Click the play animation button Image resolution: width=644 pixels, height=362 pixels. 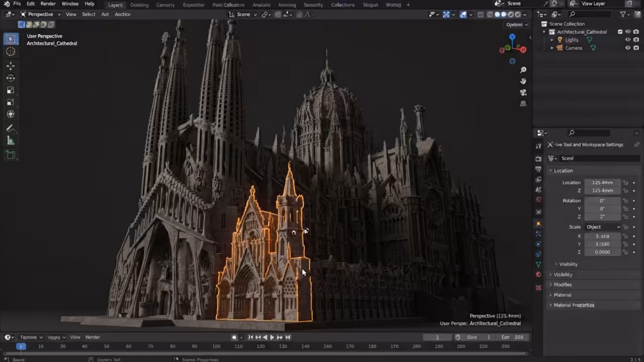tap(272, 337)
